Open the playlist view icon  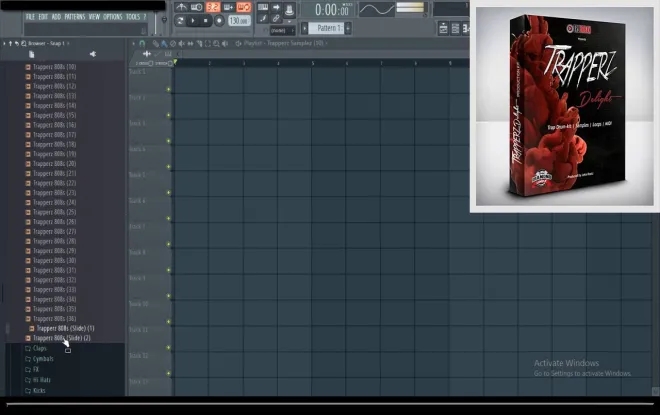click(443, 29)
